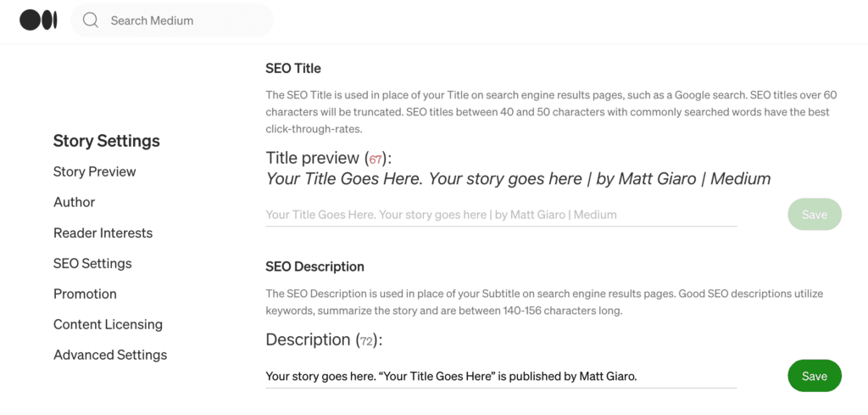Save the SEO description with green button
The height and width of the screenshot is (415, 868).
pos(815,376)
